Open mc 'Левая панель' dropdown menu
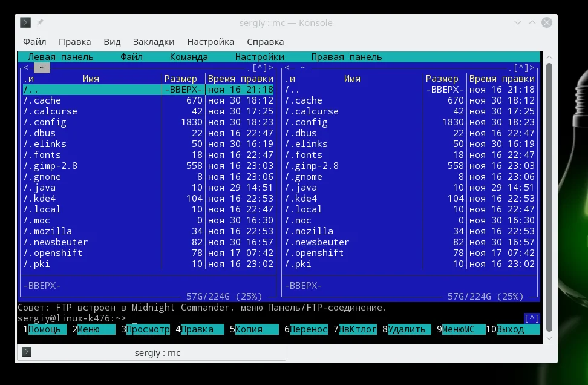588x385 pixels. [x=60, y=57]
